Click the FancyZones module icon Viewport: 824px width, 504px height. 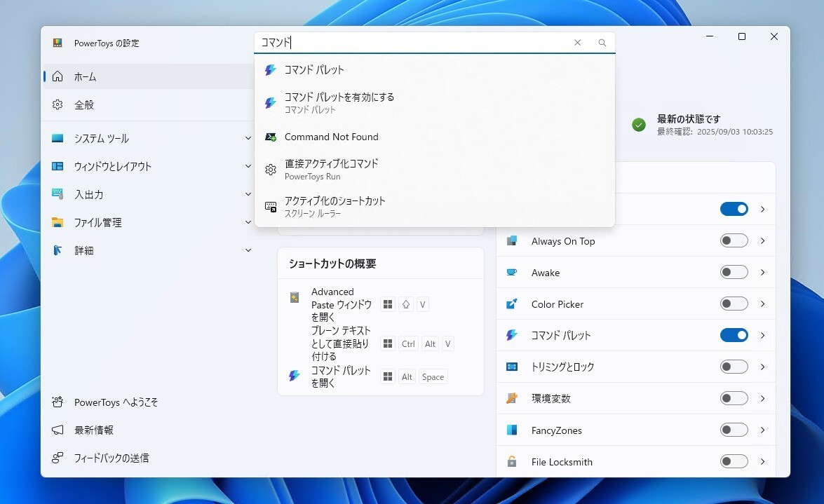click(512, 430)
